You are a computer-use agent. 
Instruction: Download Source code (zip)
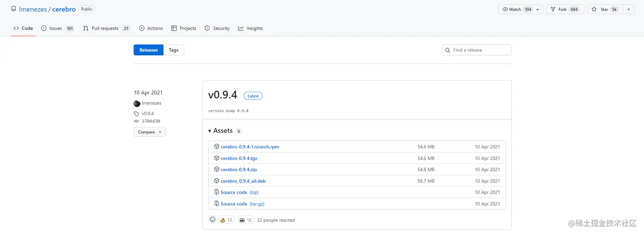pyautogui.click(x=240, y=192)
